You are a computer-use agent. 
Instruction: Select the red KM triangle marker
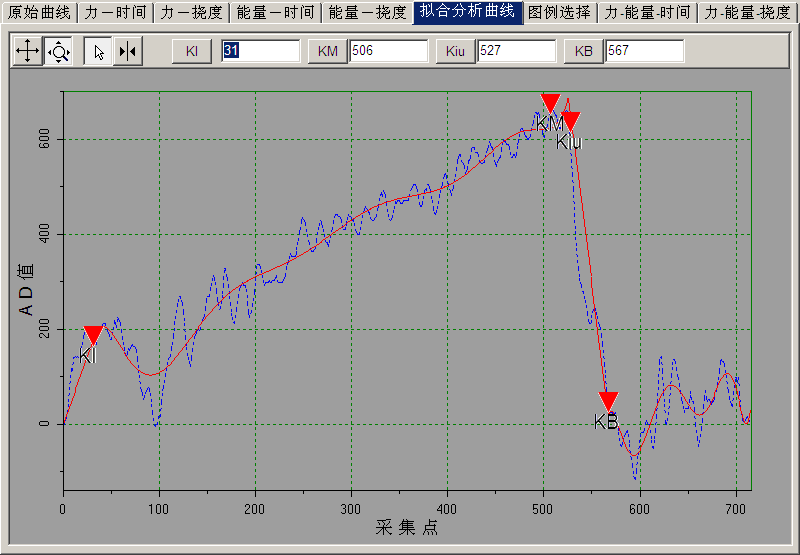(550, 102)
